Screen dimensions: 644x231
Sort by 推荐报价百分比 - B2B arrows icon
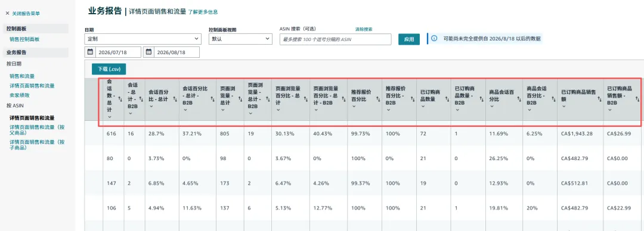coord(413,99)
